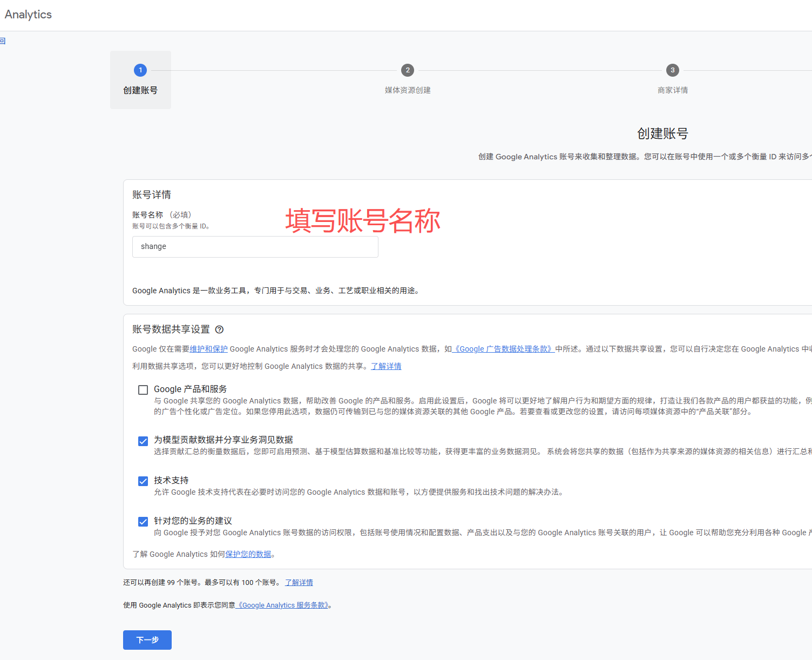Image resolution: width=812 pixels, height=660 pixels.
Task: Click the 账号名称 (必填) label
Action: pos(162,215)
